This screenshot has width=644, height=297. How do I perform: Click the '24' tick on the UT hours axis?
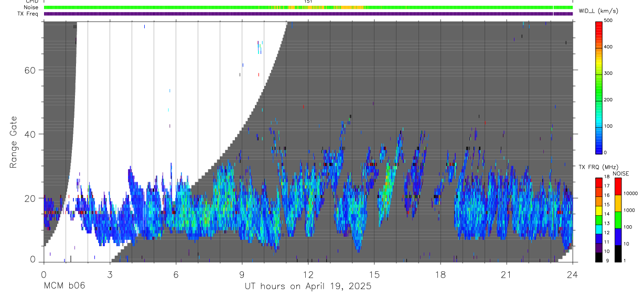(573, 274)
